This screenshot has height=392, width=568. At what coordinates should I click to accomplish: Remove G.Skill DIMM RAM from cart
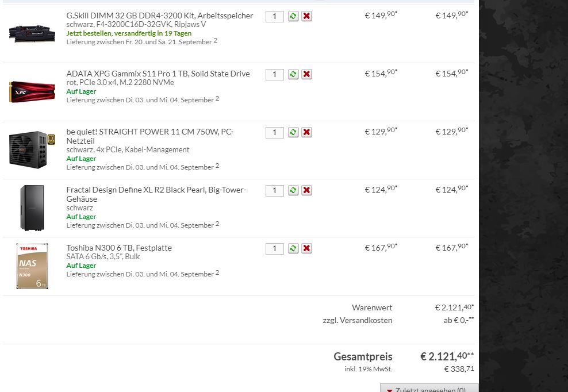click(307, 16)
